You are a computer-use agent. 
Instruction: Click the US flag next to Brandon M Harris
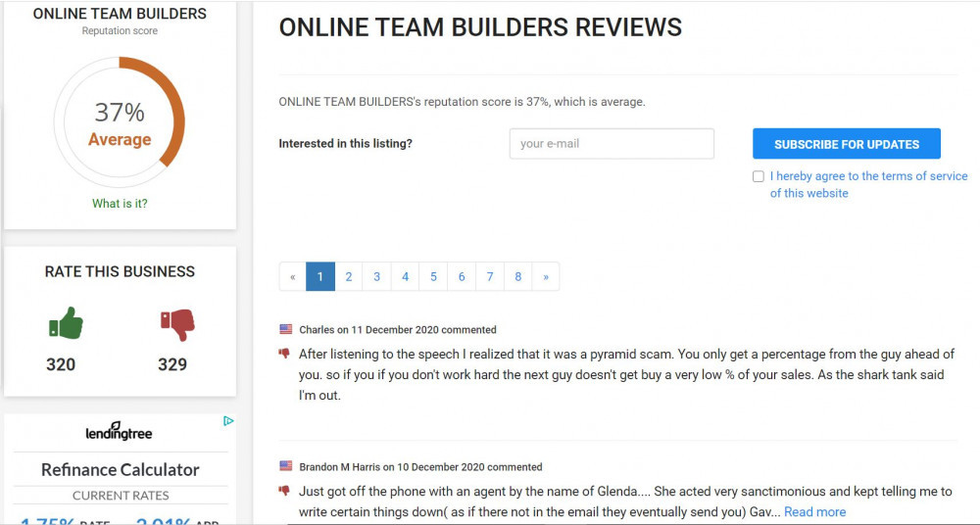point(285,466)
